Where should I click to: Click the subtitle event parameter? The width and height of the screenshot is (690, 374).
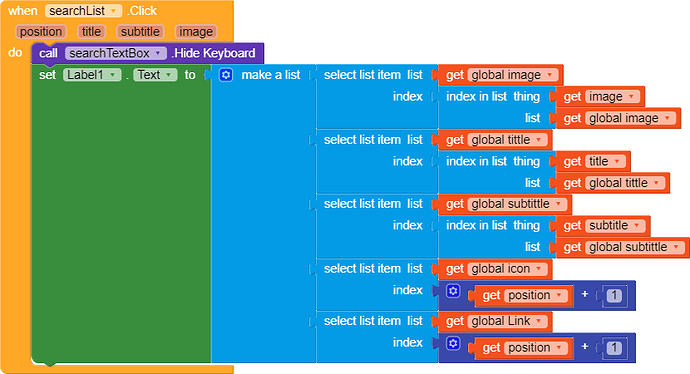click(140, 32)
